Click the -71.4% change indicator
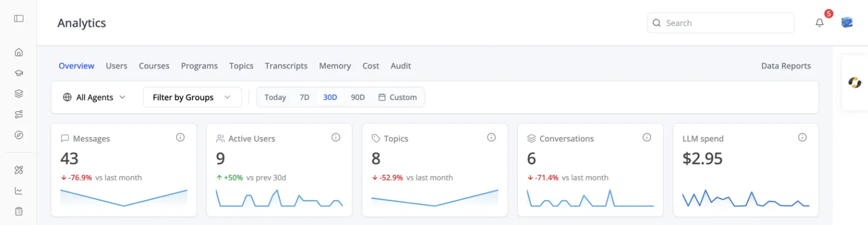Screen dimensions: 868x225 click(x=543, y=177)
